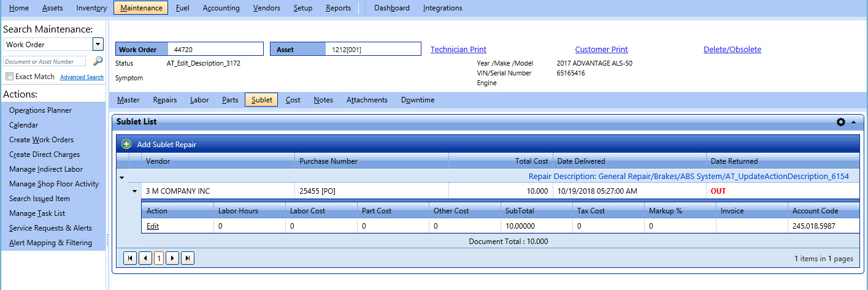The image size is (868, 290).
Task: Open the Work Order search type dropdown
Action: pos(98,44)
